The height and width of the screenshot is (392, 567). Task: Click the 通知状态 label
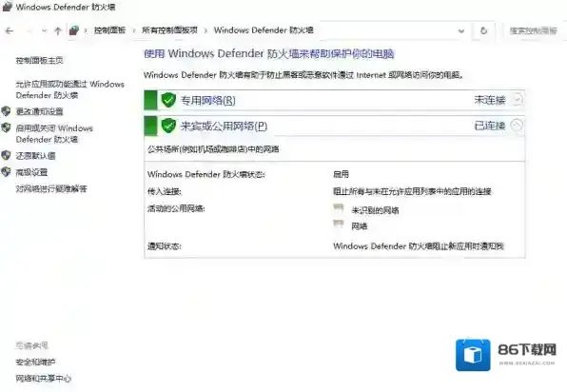[165, 246]
